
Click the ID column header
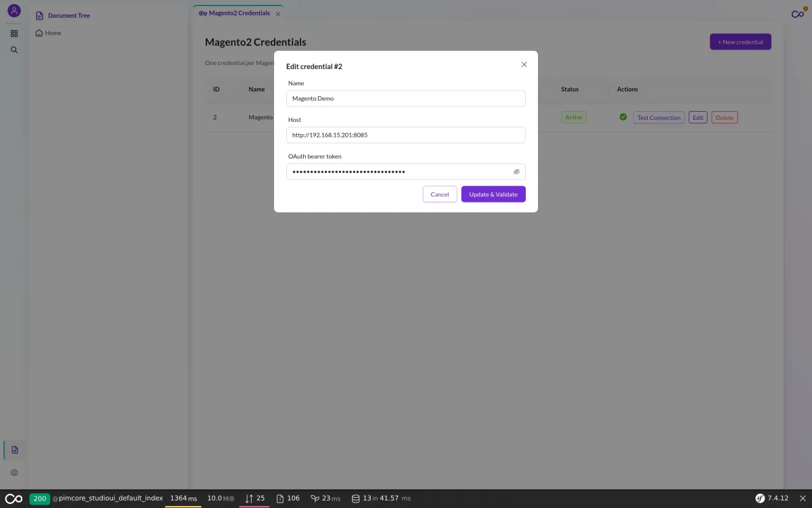coord(217,89)
